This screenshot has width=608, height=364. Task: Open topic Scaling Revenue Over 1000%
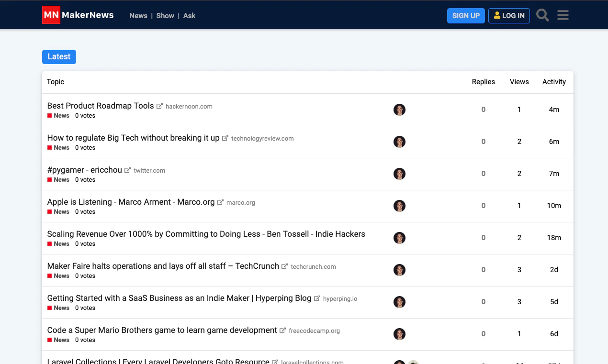pyautogui.click(x=206, y=234)
